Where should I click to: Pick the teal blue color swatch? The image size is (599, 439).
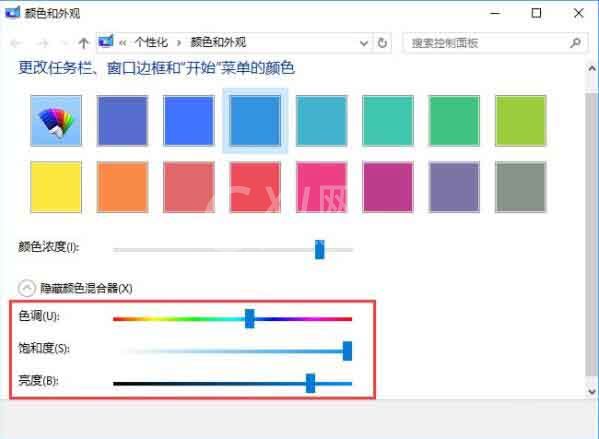point(321,121)
